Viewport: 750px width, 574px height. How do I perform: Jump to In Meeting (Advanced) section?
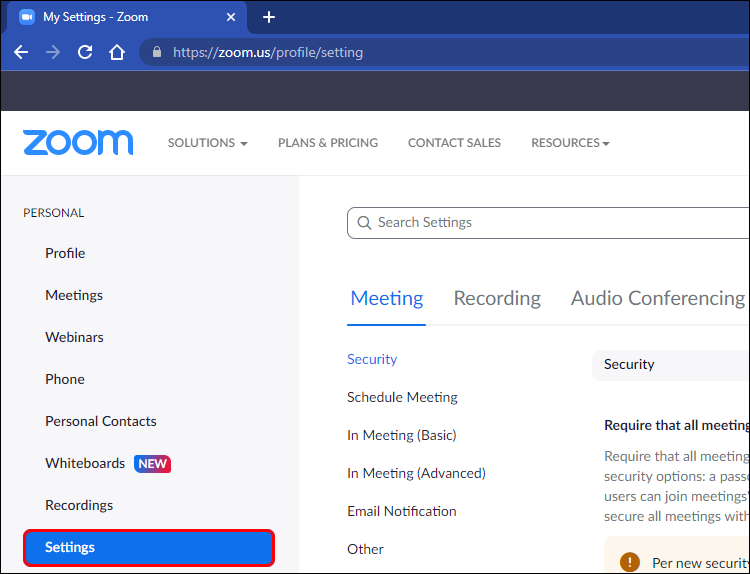click(x=416, y=473)
